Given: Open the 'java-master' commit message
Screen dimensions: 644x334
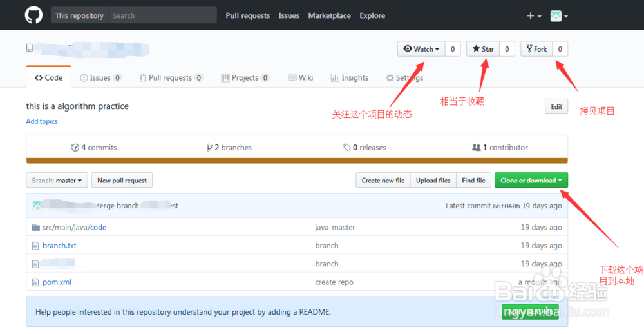Looking at the screenshot, I should [x=335, y=227].
